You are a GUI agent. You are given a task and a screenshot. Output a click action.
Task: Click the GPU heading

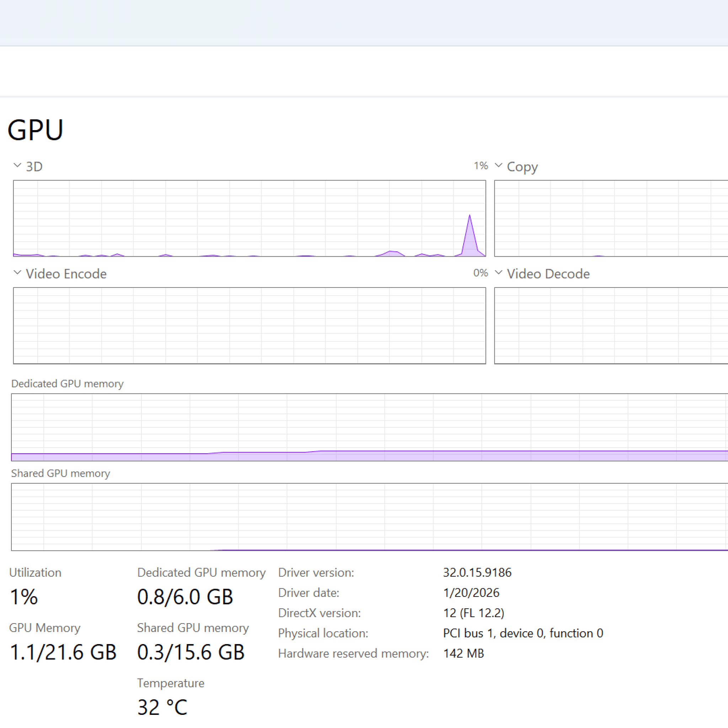[36, 130]
